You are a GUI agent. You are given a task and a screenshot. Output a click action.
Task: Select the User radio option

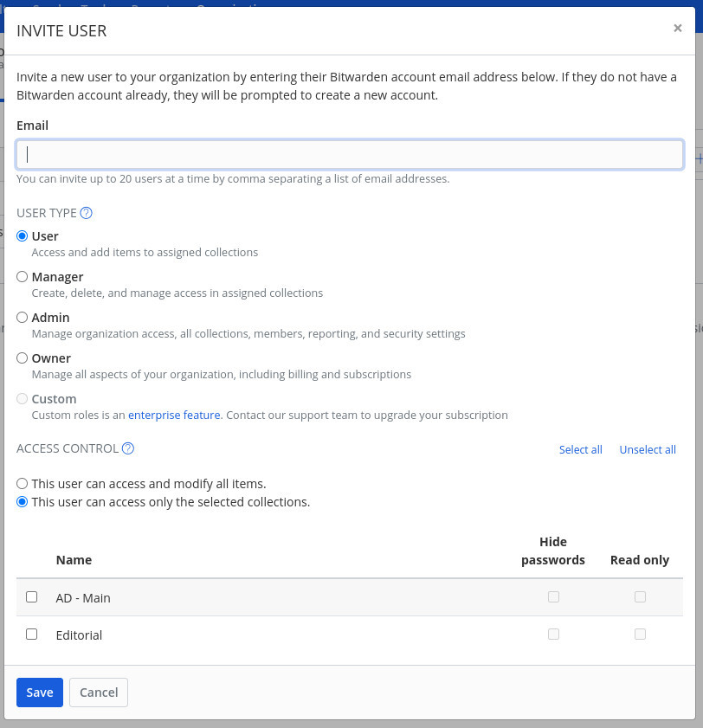pos(23,235)
